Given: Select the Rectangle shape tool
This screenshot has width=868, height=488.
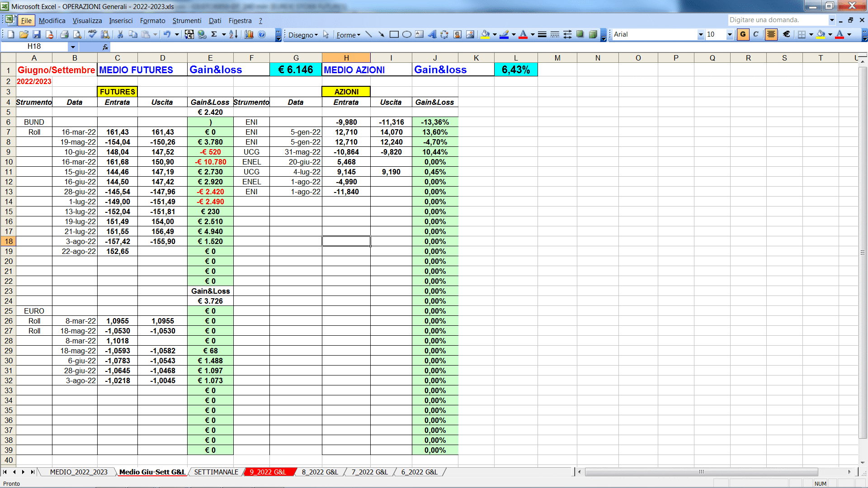Looking at the screenshot, I should pyautogui.click(x=394, y=34).
